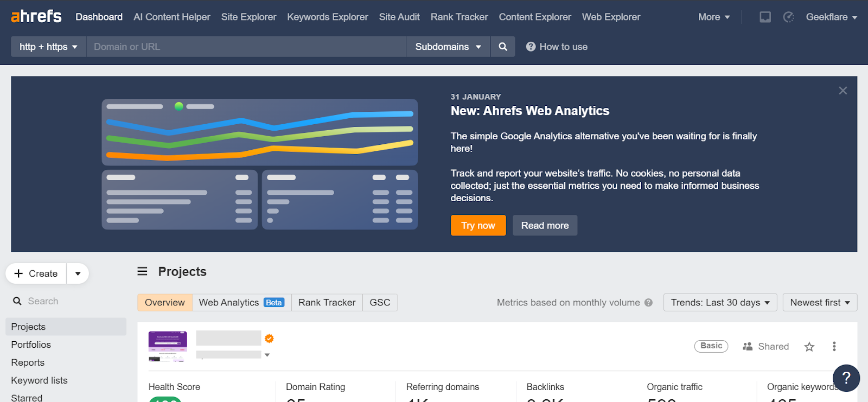Expand the project URL dropdown arrow
This screenshot has width=868, height=402.
[x=267, y=355]
